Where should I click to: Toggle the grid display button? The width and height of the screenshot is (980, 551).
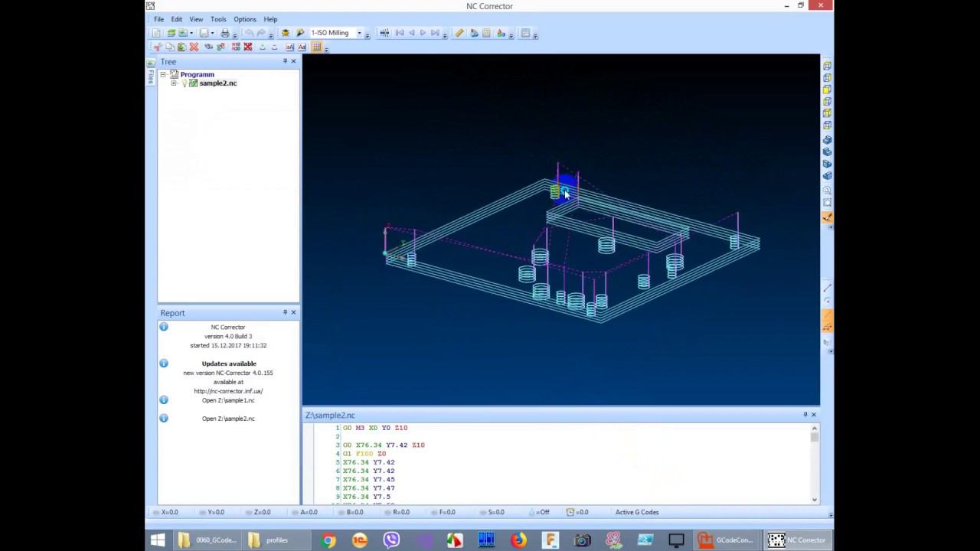(x=316, y=47)
